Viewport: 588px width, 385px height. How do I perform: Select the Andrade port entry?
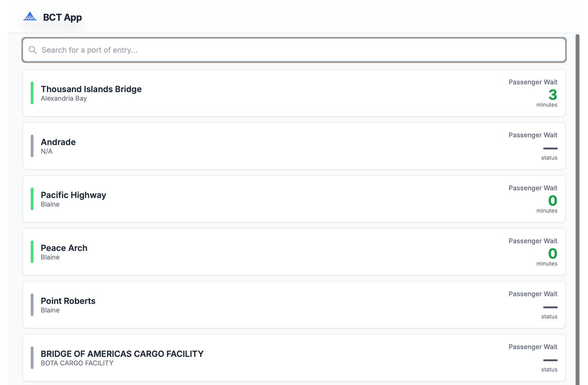[294, 146]
